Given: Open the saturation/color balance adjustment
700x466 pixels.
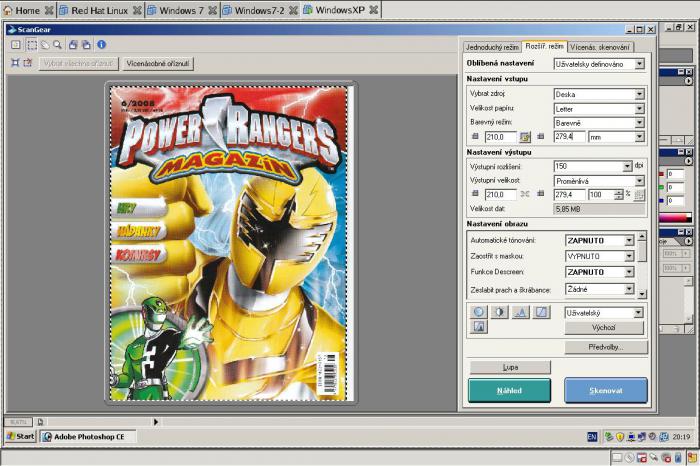Looking at the screenshot, I should pos(479,312).
